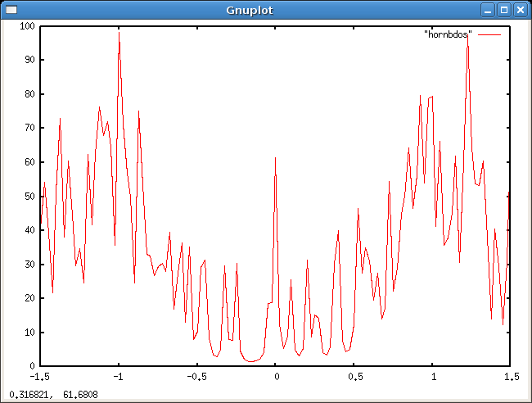Maximize the Gnuplot window
This screenshot has height=403, width=532.
click(504, 11)
